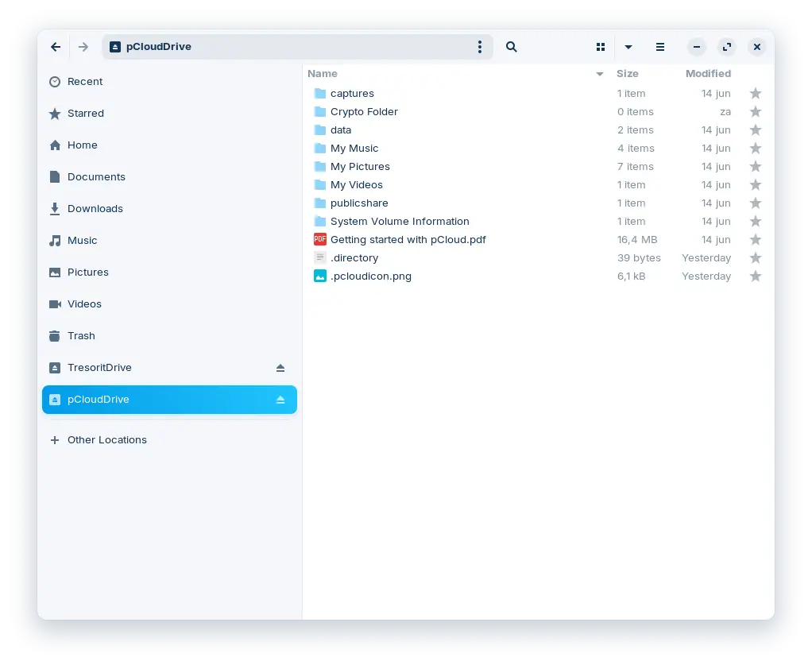Viewport: 812px width, 665px height.
Task: Select the My Music folder icon
Action: click(x=320, y=148)
